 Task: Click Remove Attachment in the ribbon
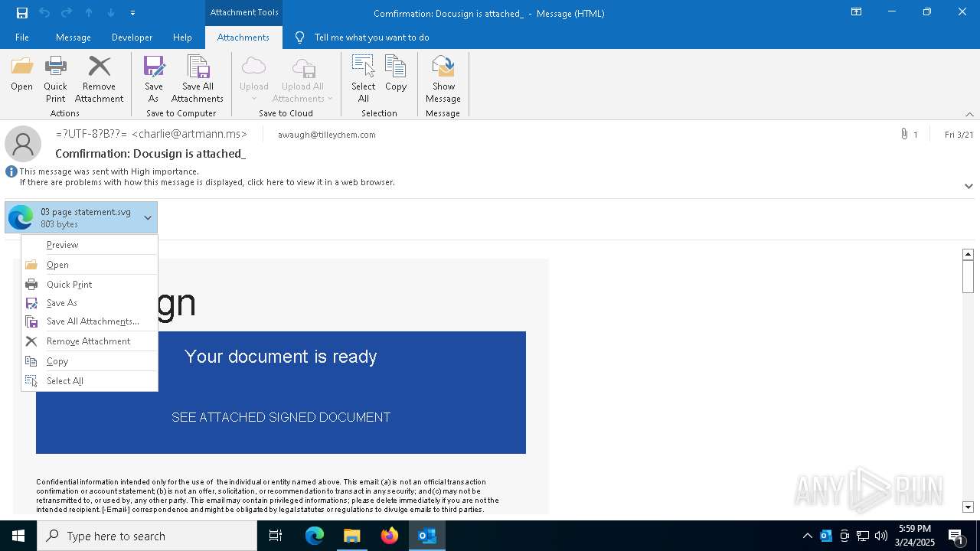click(x=100, y=79)
